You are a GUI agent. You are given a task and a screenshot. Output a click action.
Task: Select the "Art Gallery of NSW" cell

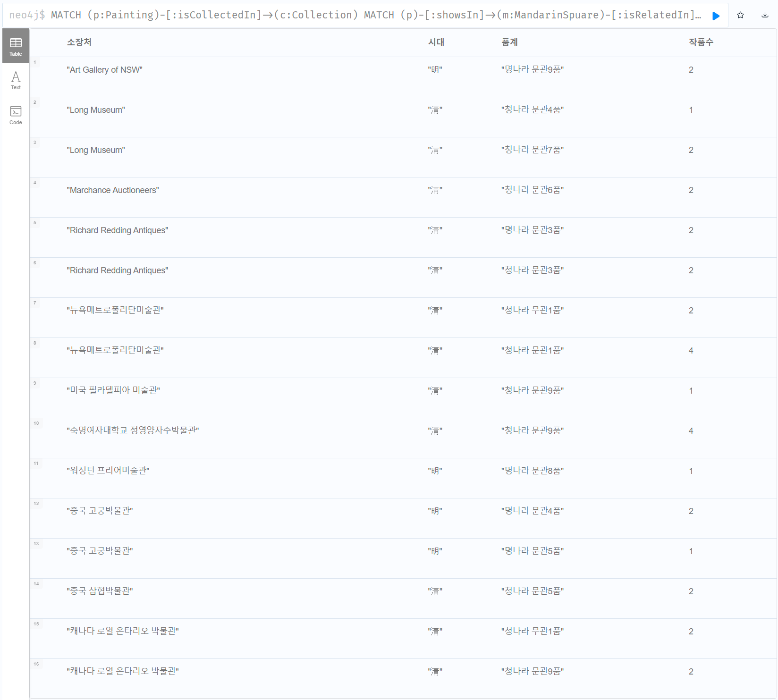pyautogui.click(x=104, y=70)
